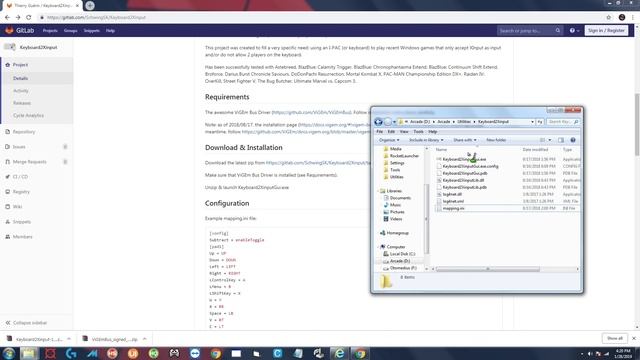Open Groups in the GitLab top navigation

tap(70, 31)
